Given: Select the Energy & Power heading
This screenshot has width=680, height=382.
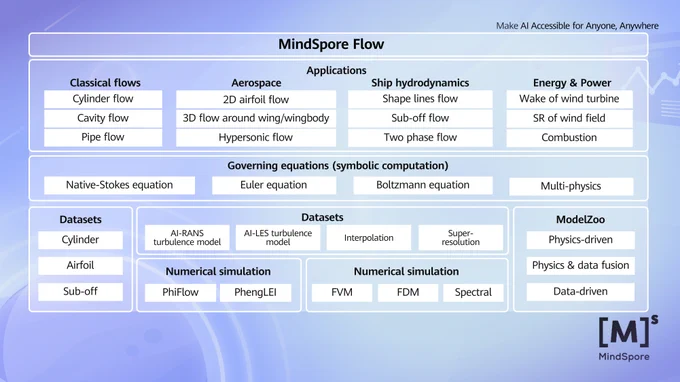Looking at the screenshot, I should (x=572, y=83).
